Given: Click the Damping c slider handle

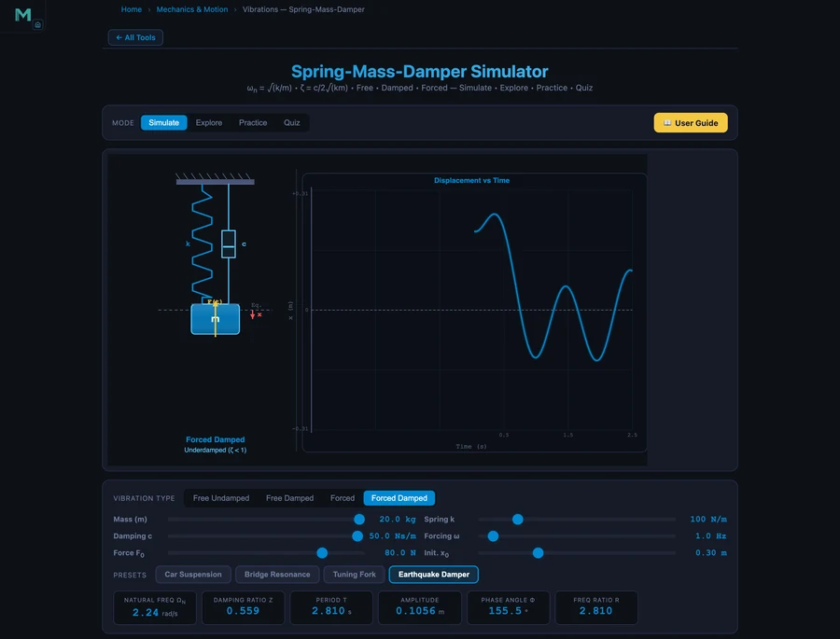Looking at the screenshot, I should click(x=357, y=536).
